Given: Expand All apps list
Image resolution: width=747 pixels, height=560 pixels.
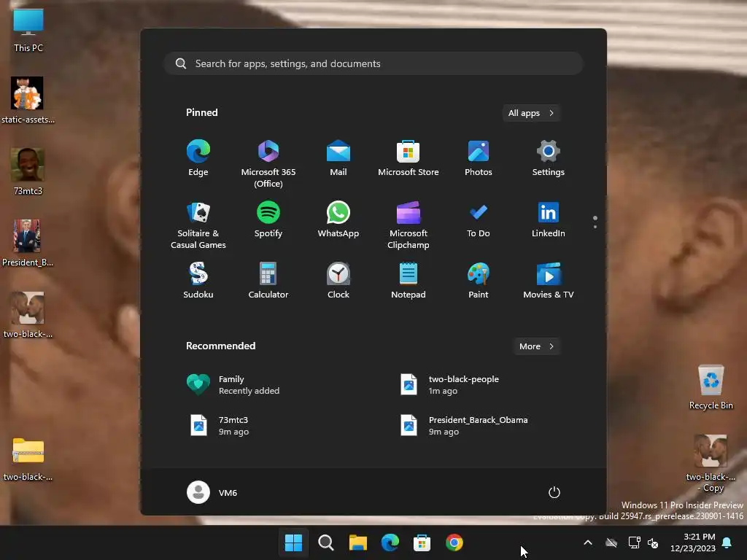Looking at the screenshot, I should 531,113.
